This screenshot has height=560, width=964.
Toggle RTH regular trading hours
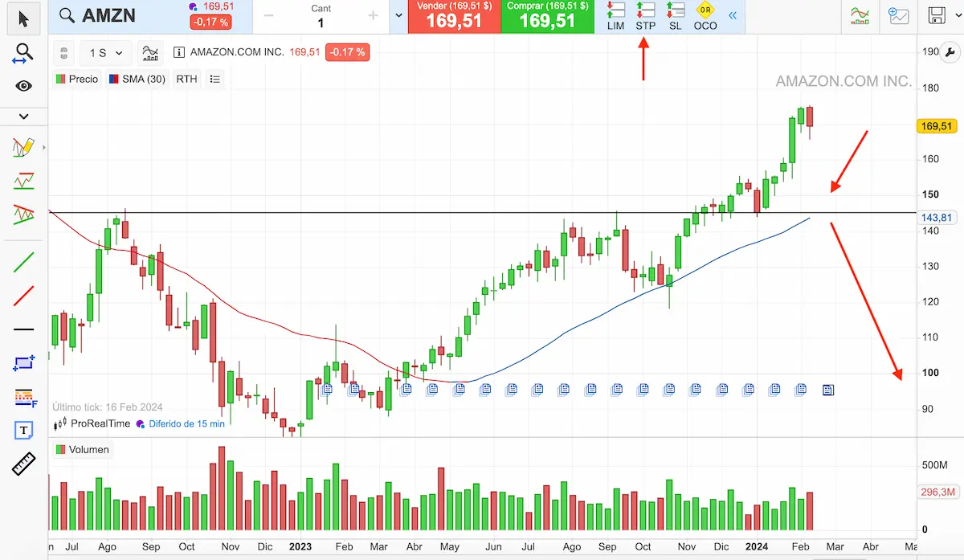tap(186, 79)
